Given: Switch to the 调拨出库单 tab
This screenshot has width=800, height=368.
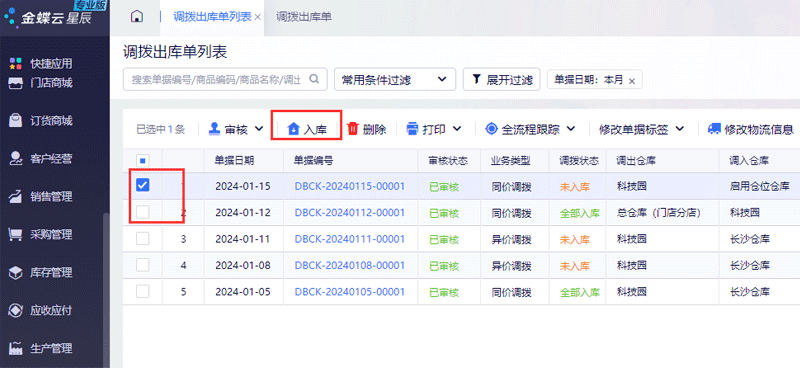Looking at the screenshot, I should tap(304, 17).
